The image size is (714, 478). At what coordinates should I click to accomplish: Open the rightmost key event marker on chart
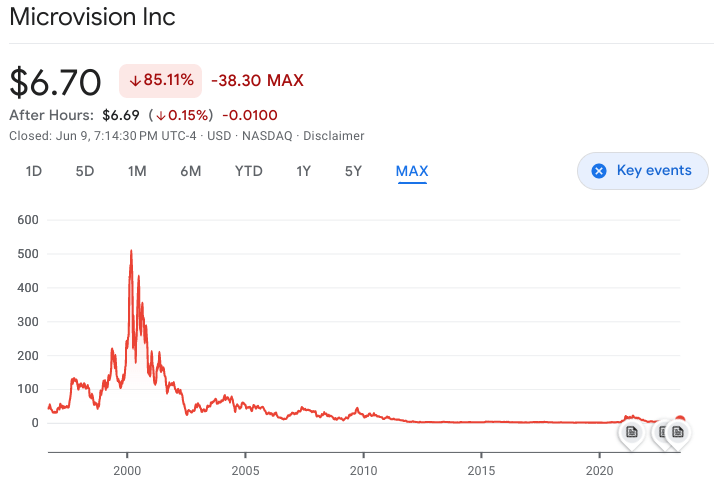click(678, 432)
